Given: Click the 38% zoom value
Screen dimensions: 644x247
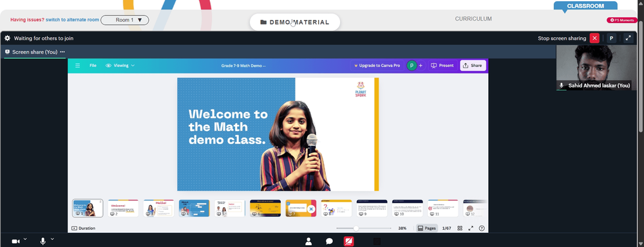Looking at the screenshot, I should (x=402, y=228).
